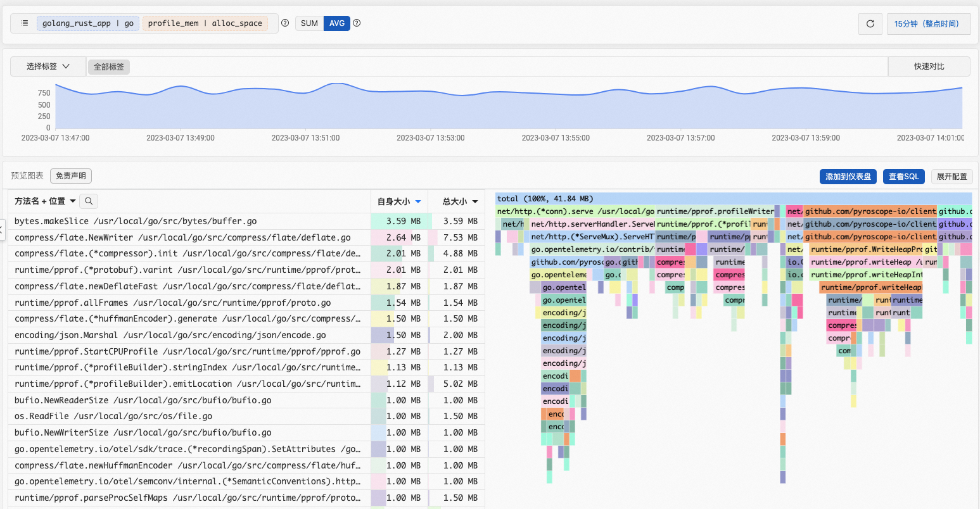
Task: Click the 快速对比 button
Action: point(929,66)
